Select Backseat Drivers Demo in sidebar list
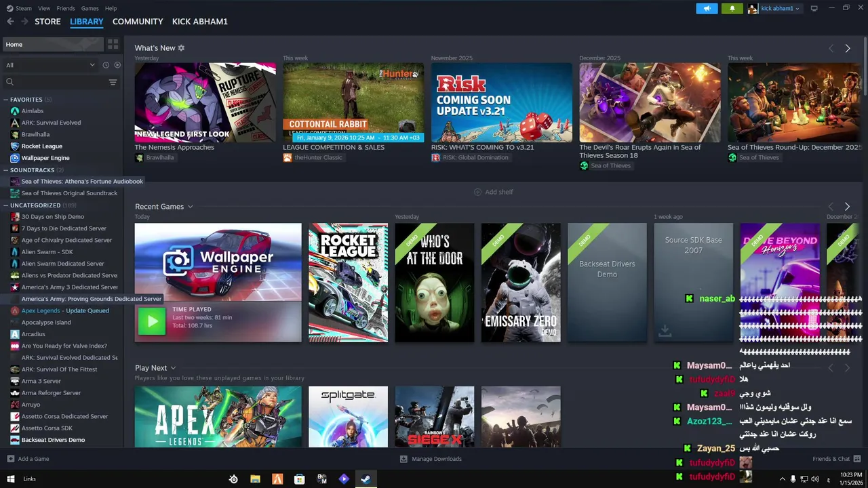The height and width of the screenshot is (488, 868). tap(53, 440)
